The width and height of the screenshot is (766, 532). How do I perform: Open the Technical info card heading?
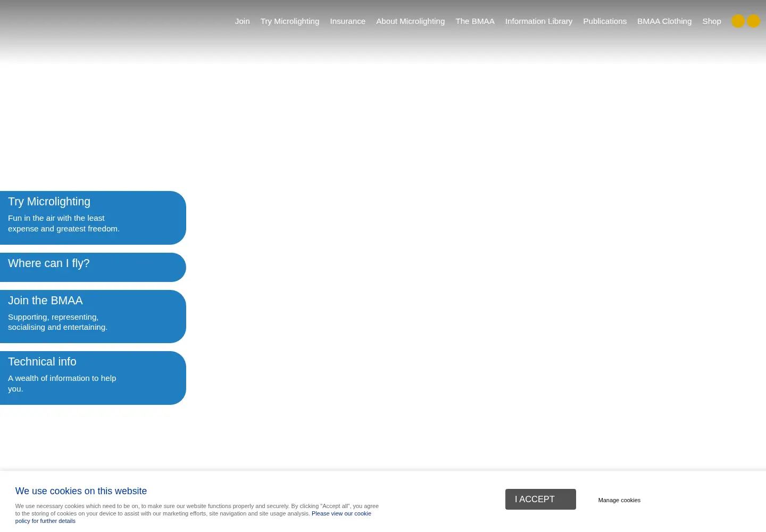[42, 362]
